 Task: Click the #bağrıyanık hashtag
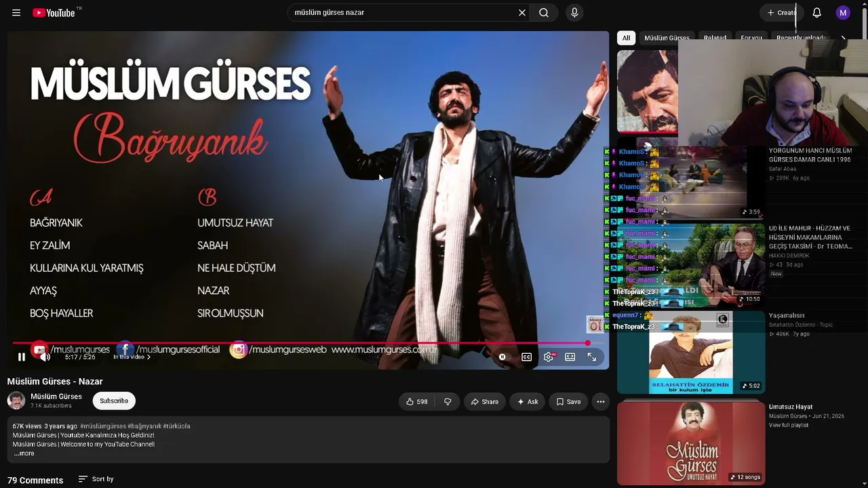144,426
